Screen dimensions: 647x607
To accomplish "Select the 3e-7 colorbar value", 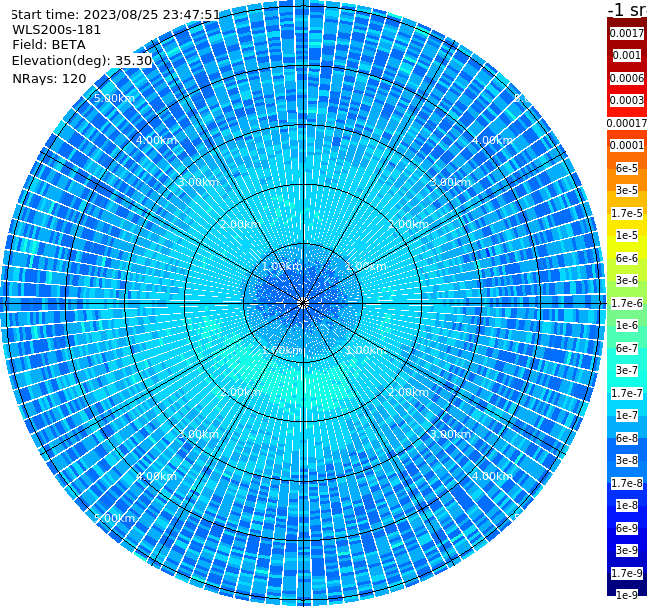I will pyautogui.click(x=627, y=370).
